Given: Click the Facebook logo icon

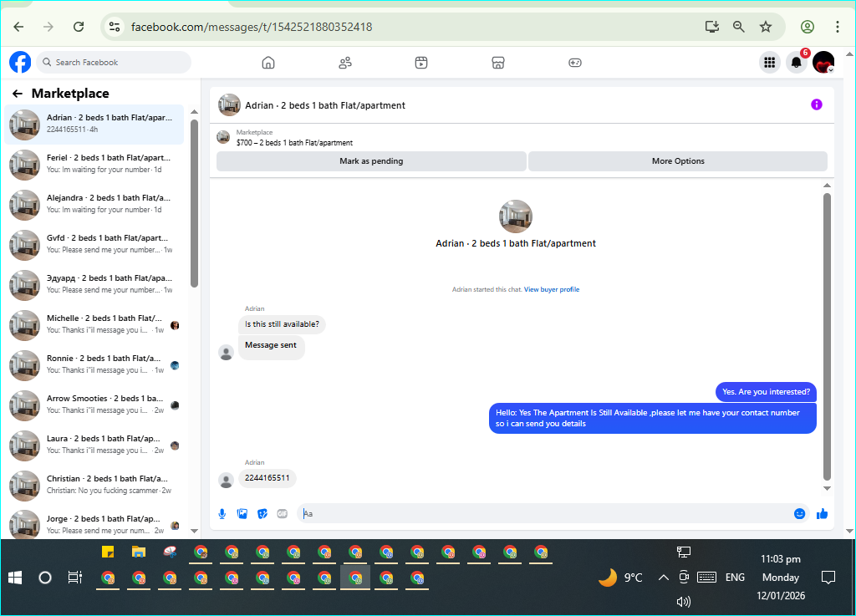Looking at the screenshot, I should pos(20,62).
